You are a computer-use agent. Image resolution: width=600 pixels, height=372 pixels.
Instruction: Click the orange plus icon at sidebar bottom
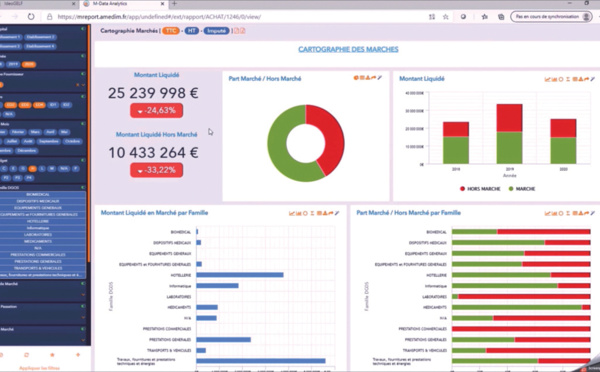click(78, 355)
